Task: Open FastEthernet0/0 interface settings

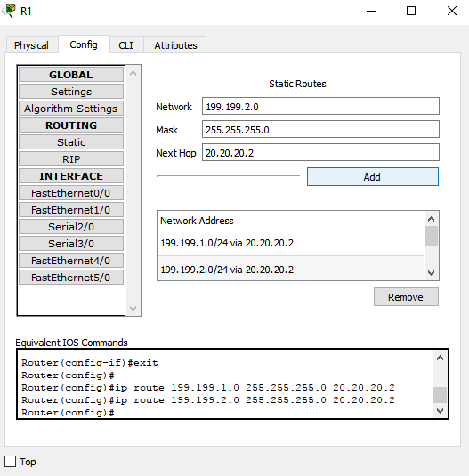Action: tap(71, 193)
